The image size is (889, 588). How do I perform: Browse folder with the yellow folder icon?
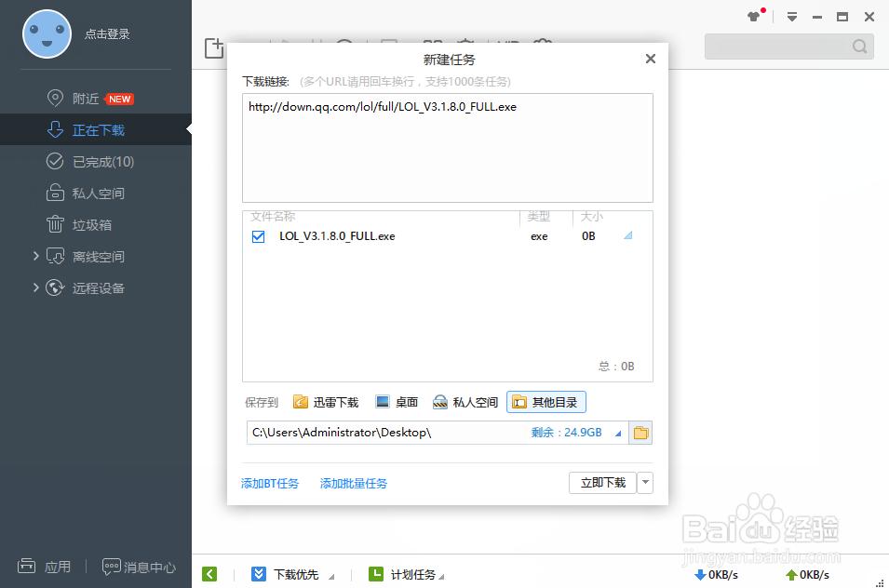tap(640, 433)
